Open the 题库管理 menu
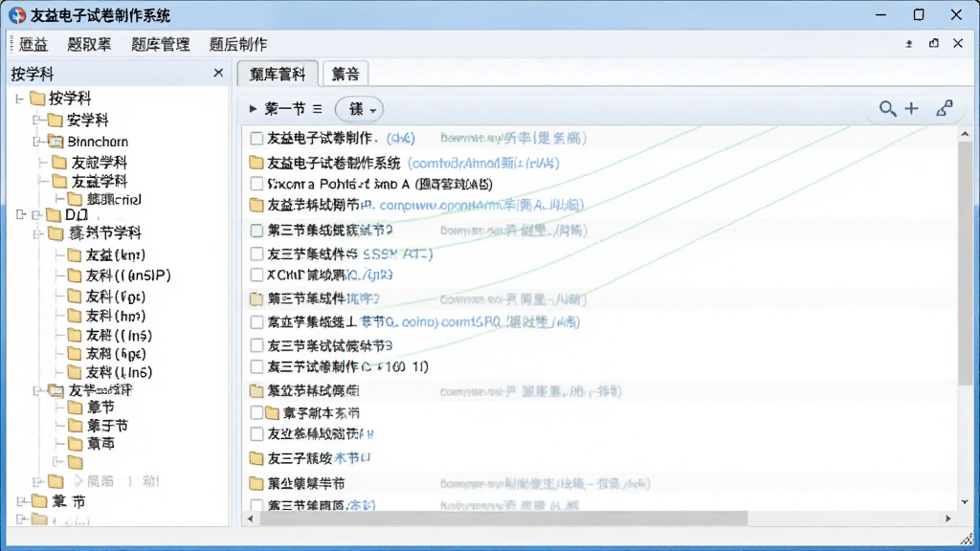980x551 pixels. point(161,44)
